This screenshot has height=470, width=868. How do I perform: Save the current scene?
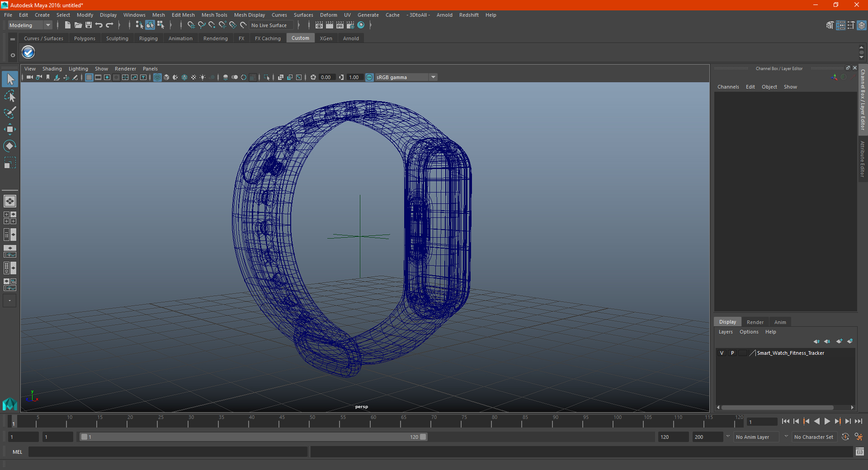[x=89, y=25]
